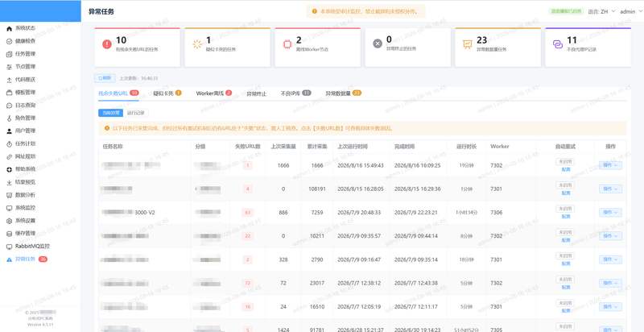
Task: Switch to the 异常数据量 tab
Action: 344,93
